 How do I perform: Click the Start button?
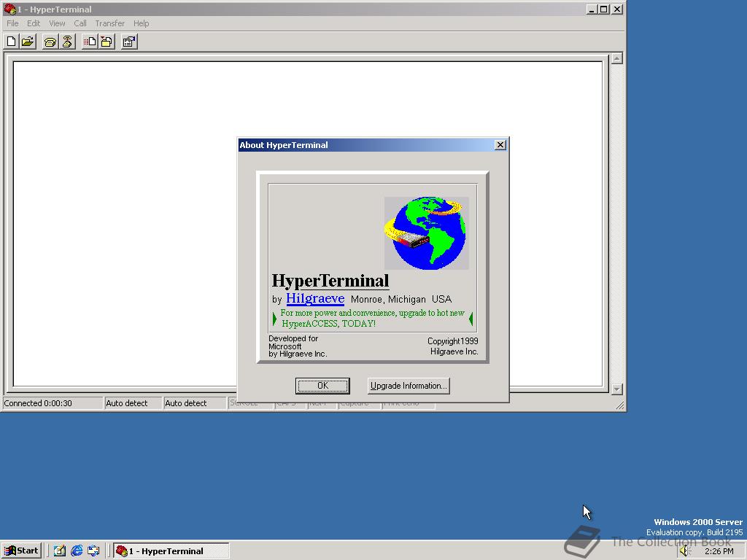(x=21, y=551)
